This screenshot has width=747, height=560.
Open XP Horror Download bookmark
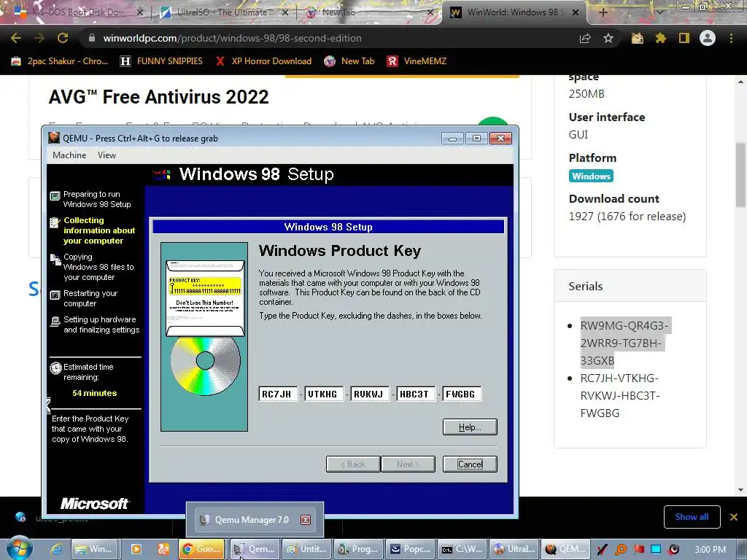[263, 61]
